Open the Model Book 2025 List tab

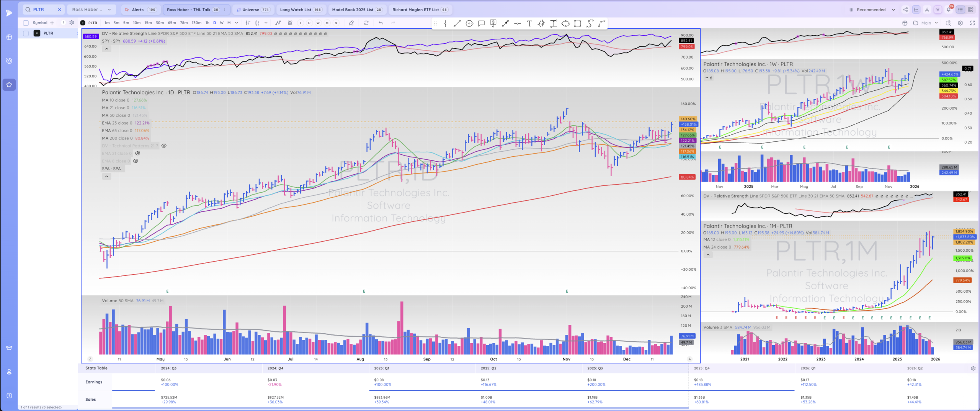point(356,10)
